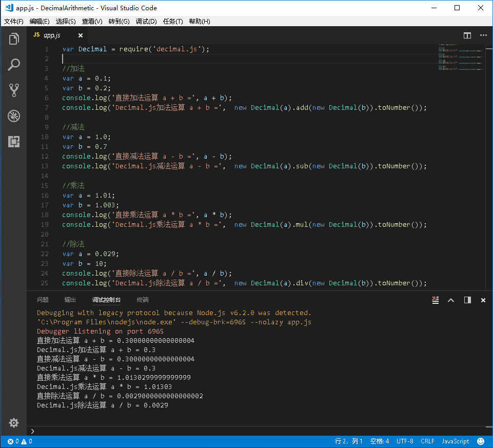Open the editor More Actions ellipsis
Screen dimensions: 493x448
click(483, 35)
